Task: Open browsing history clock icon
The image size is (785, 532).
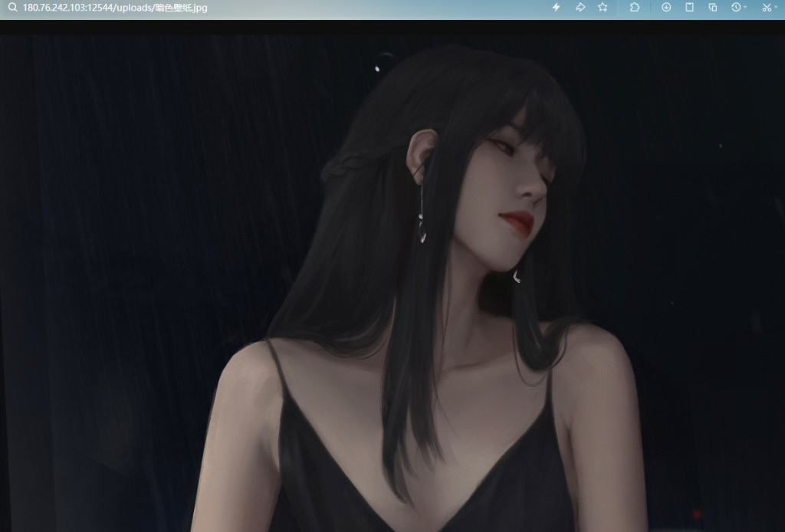Action: [736, 8]
